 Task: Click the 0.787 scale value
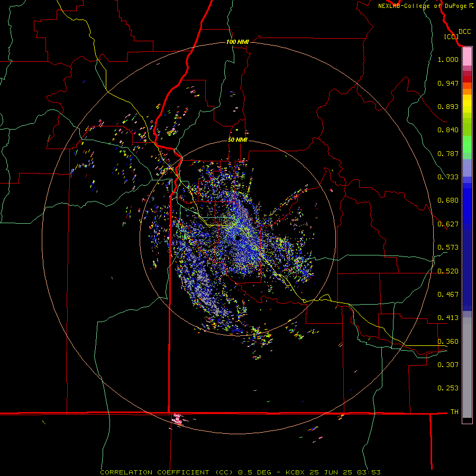(x=448, y=153)
